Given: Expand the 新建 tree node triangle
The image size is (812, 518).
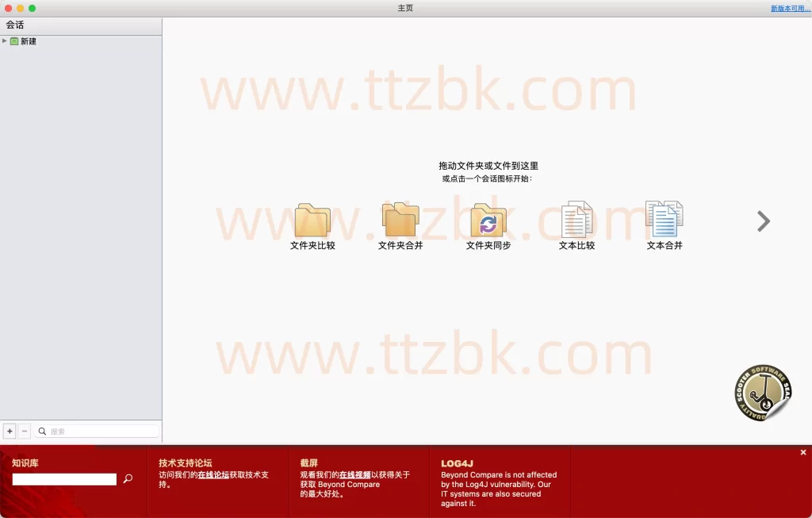Looking at the screenshot, I should (5, 41).
